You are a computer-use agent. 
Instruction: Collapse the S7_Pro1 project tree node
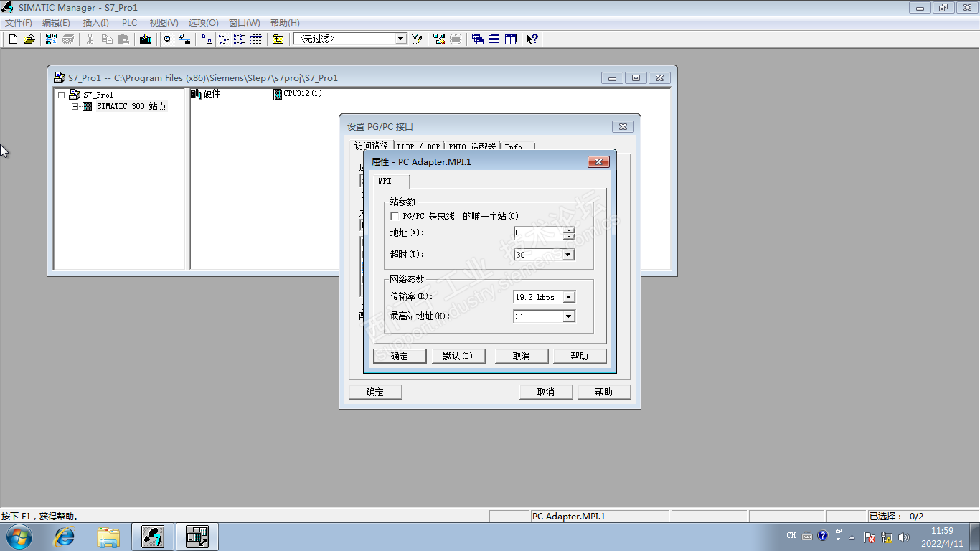[x=62, y=95]
